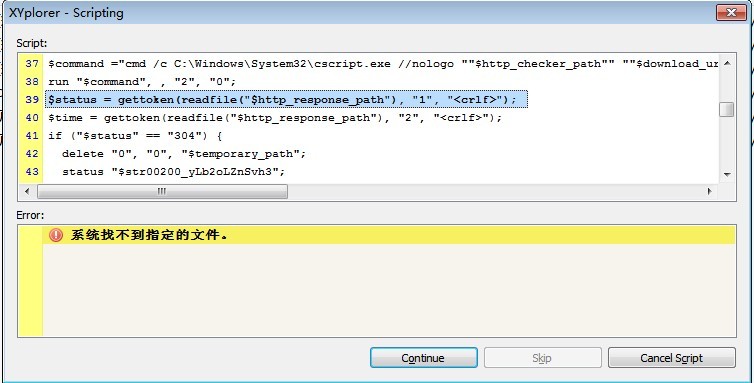Click the Script: label
The height and width of the screenshot is (383, 754).
coord(32,43)
